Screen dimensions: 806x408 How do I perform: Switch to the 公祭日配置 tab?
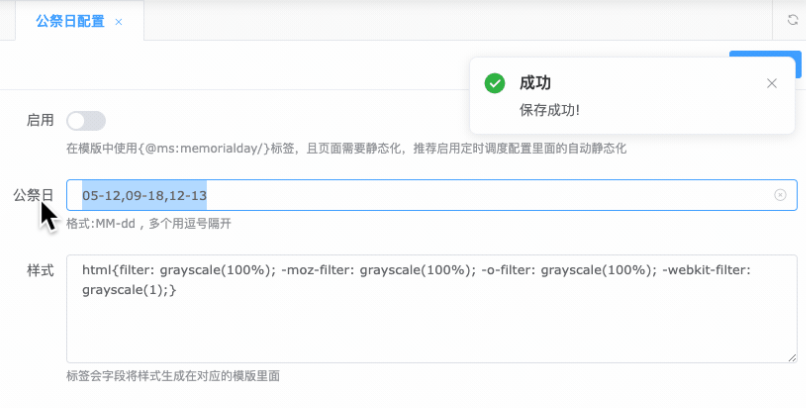point(69,21)
